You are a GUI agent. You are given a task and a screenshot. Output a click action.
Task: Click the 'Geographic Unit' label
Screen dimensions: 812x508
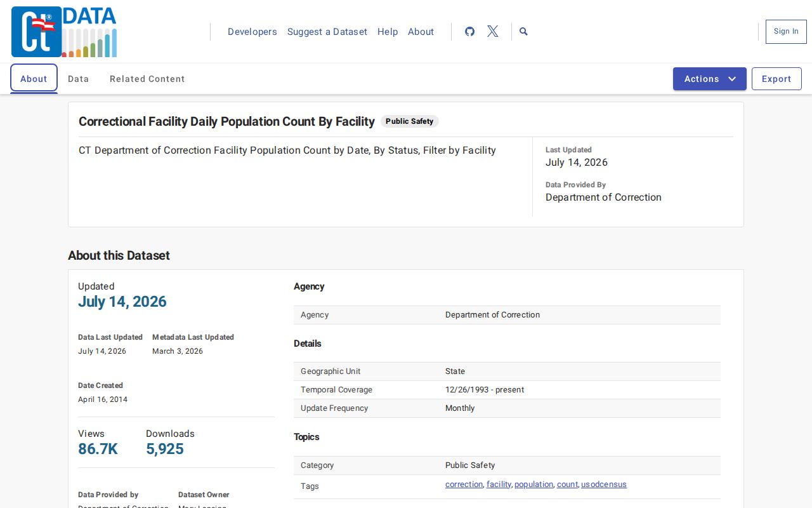click(331, 371)
